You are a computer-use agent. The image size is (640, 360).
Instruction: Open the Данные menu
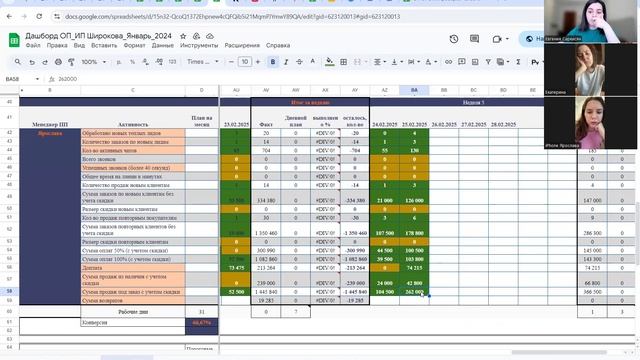coord(163,45)
